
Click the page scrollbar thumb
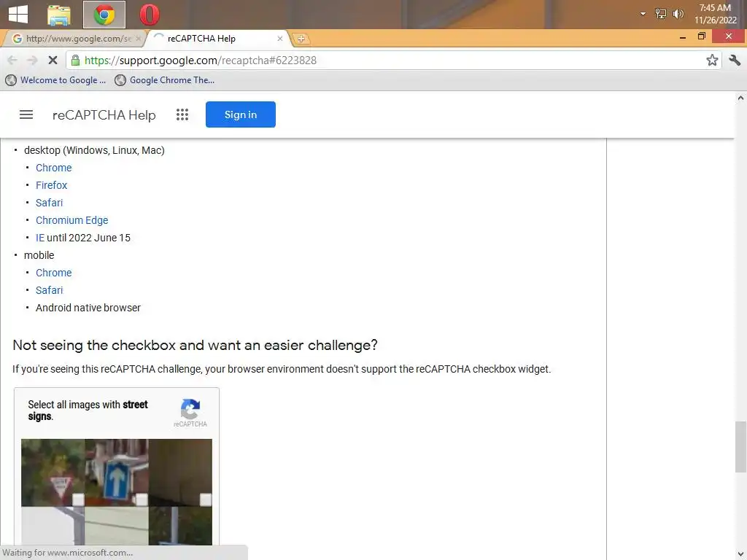(740, 447)
